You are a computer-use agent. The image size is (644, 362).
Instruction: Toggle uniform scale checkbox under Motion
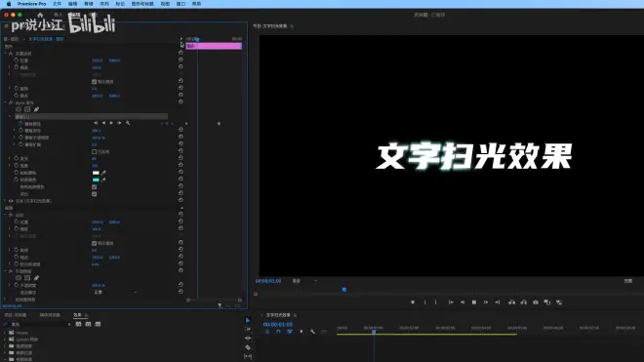94,243
